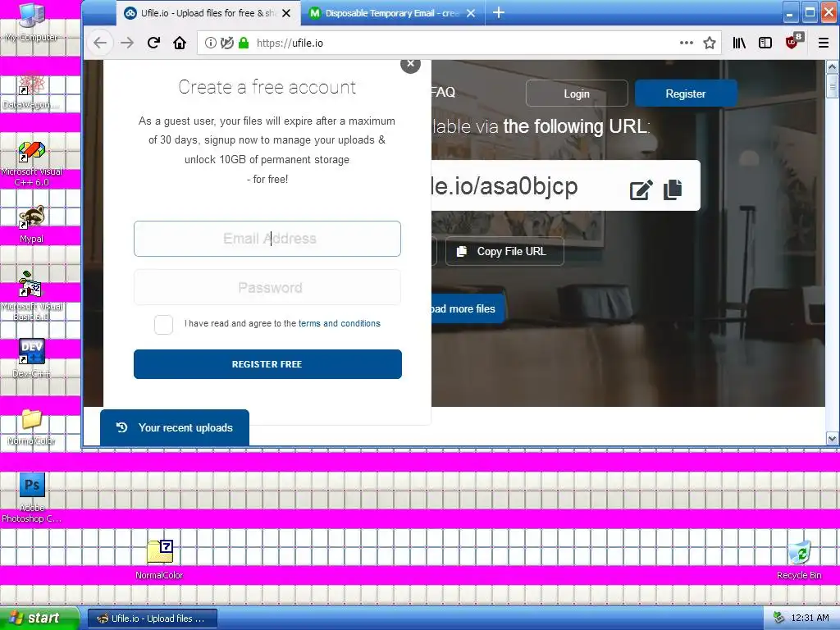Select the My Computer desktop icon

(x=32, y=21)
